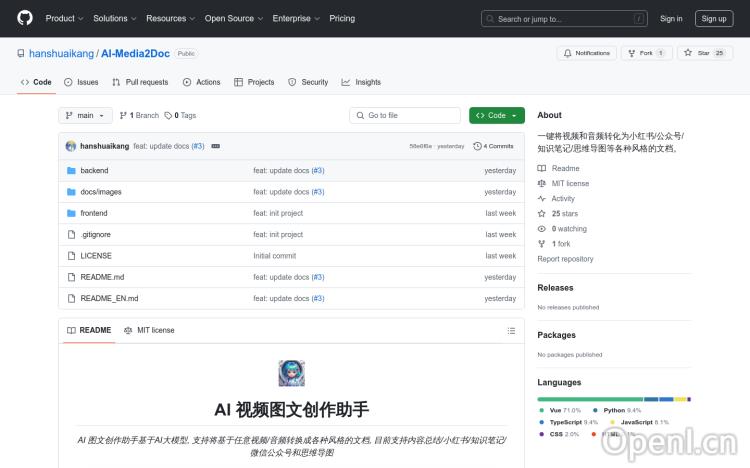
Task: Open the Security tab
Action: pos(308,82)
